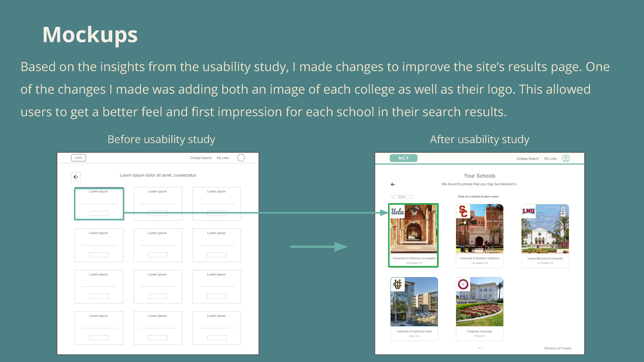The width and height of the screenshot is (644, 362).
Task: Click the University of California Los Angeles name
Action: [x=414, y=258]
